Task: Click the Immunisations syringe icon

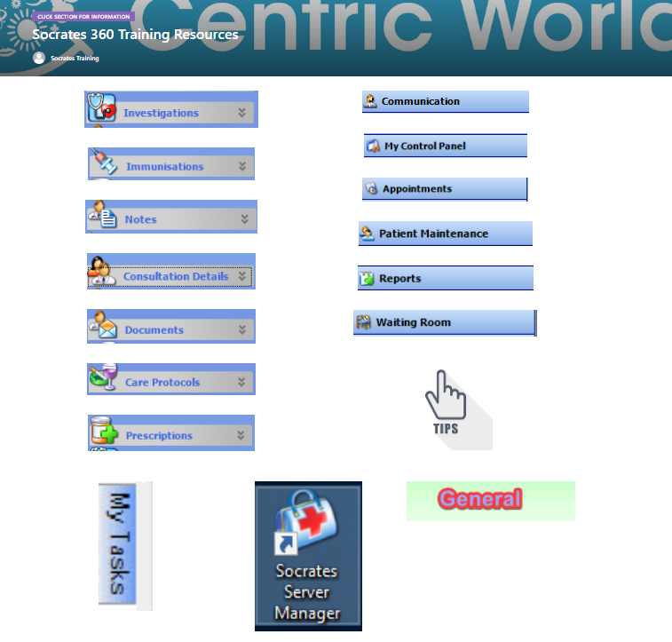Action: point(105,164)
